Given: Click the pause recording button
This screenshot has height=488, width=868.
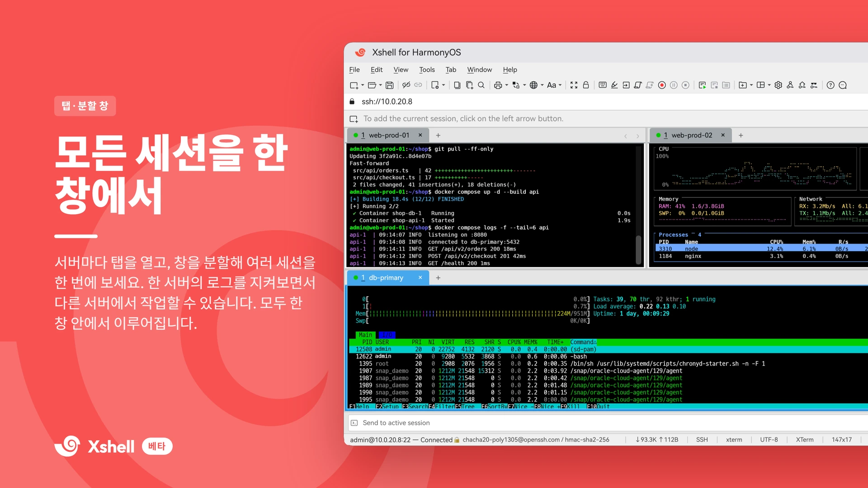Looking at the screenshot, I should (674, 85).
